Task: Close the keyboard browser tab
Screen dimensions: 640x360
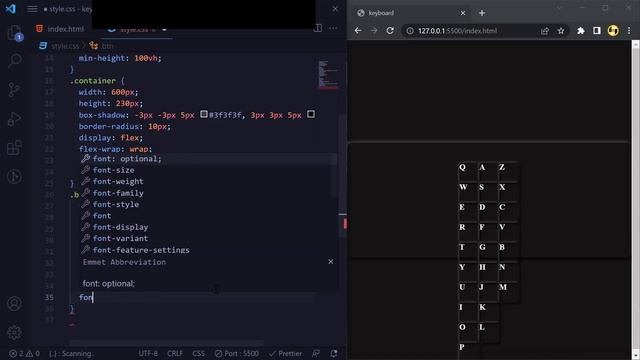Action: click(463, 13)
